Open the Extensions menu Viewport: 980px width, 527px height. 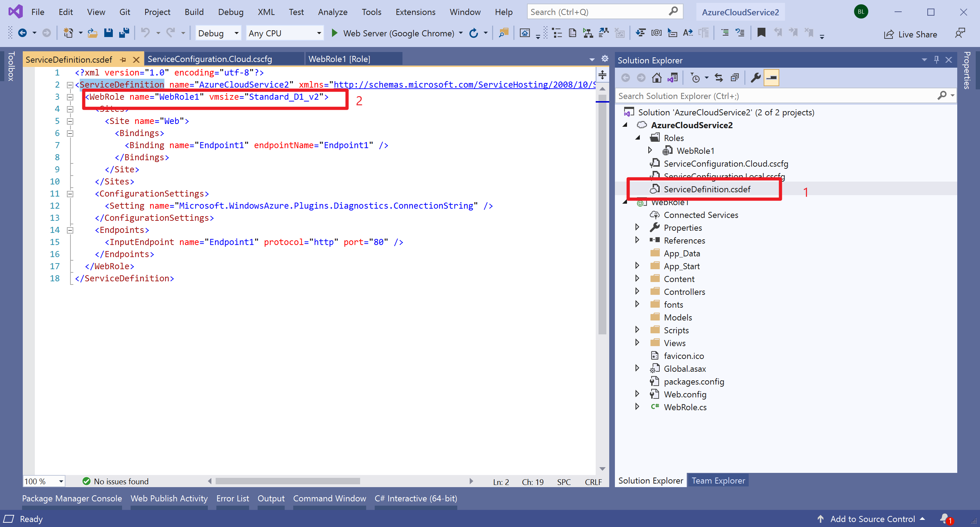(x=415, y=12)
